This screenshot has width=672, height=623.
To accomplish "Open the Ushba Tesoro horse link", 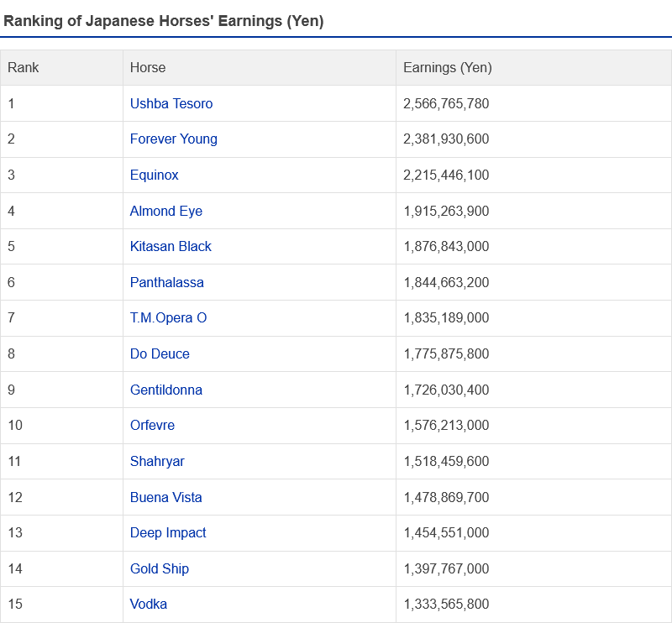I will pyautogui.click(x=171, y=103).
